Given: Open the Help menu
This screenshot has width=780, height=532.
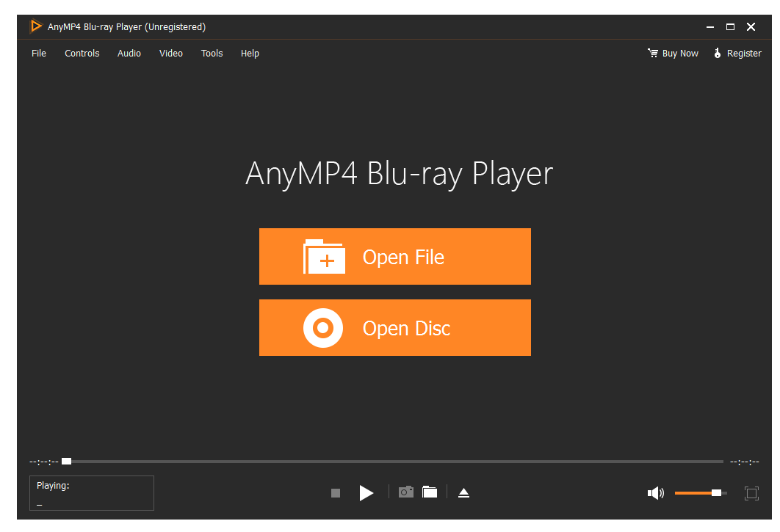Looking at the screenshot, I should [x=250, y=53].
